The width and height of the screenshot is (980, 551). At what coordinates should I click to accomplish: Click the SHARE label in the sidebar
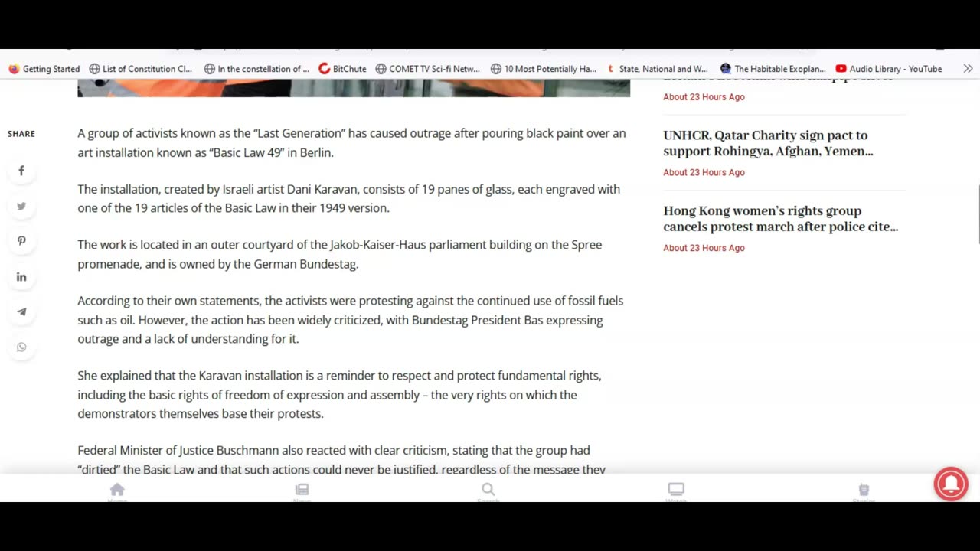click(21, 134)
